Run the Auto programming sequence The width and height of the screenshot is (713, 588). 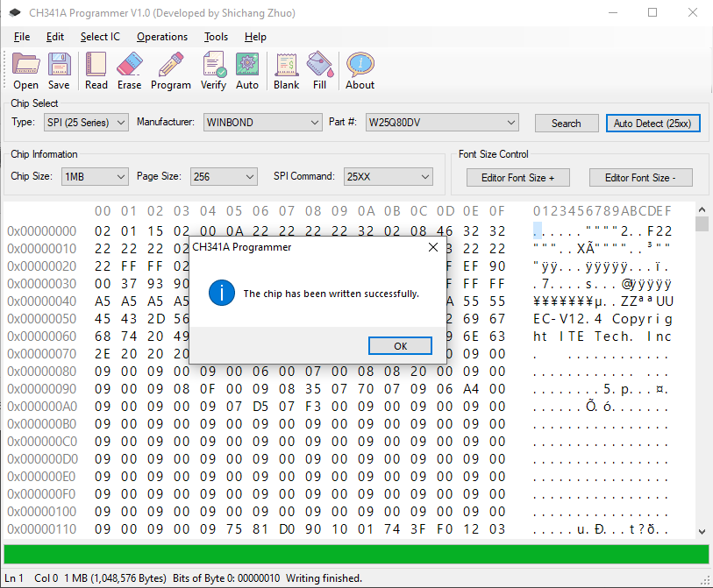246,70
